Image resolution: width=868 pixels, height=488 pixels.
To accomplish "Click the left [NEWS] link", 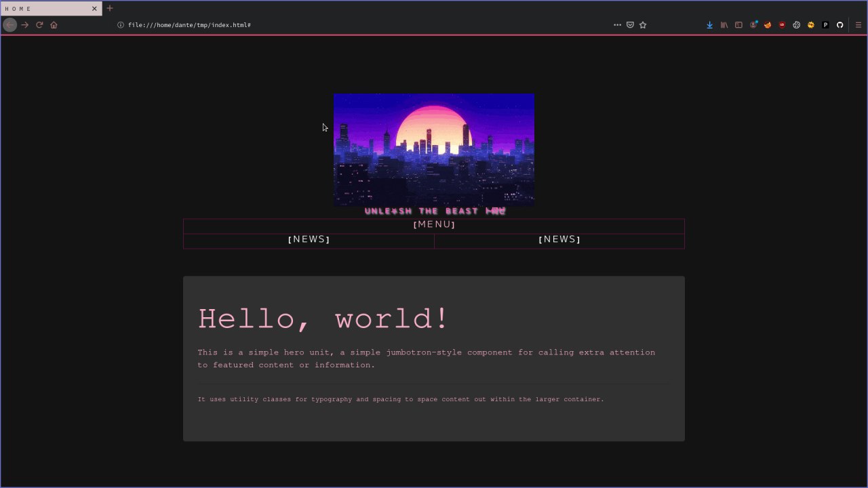I will click(309, 239).
